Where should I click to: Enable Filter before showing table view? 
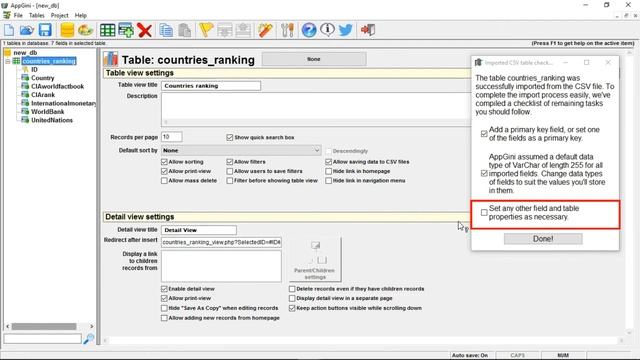click(x=230, y=180)
